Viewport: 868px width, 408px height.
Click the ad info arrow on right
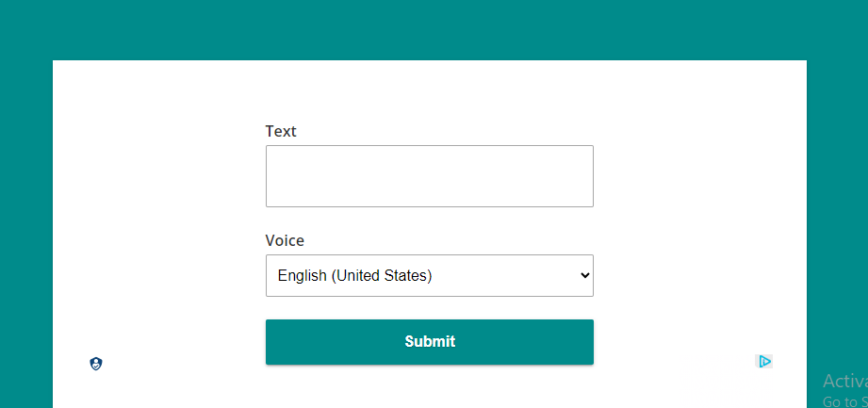(x=764, y=361)
